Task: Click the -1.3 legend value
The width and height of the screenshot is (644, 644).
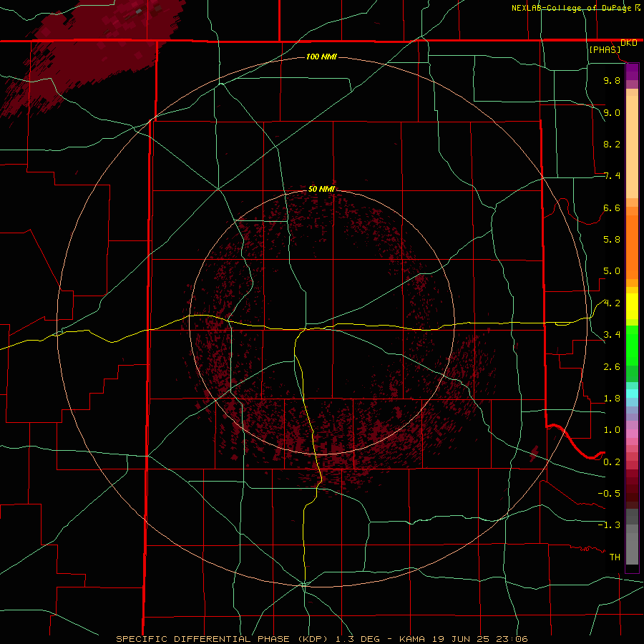Action: 609,525
